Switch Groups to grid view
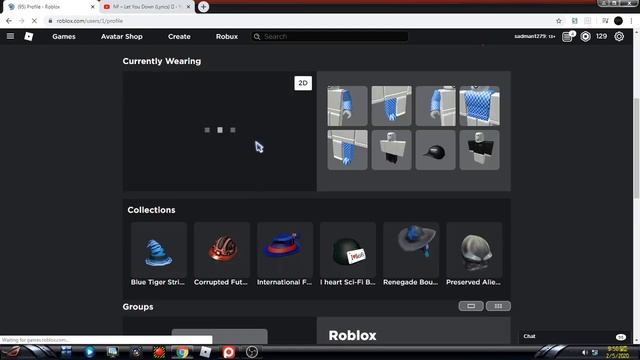Image resolution: width=640 pixels, height=360 pixels. (x=498, y=306)
